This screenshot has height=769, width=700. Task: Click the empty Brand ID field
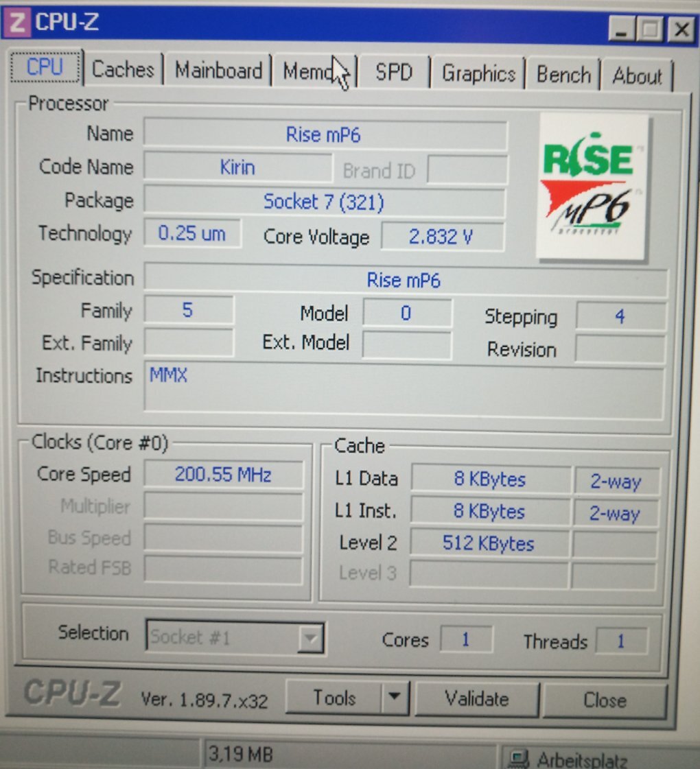click(x=467, y=170)
